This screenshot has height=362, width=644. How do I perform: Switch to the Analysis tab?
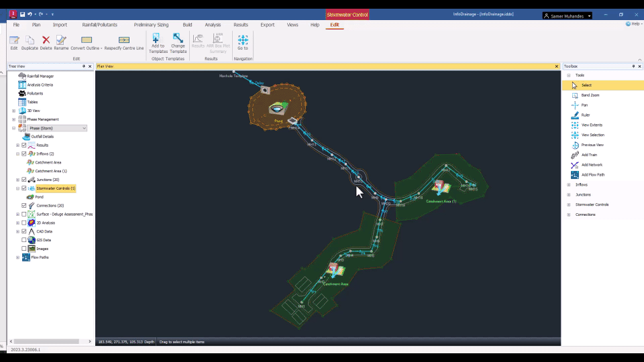tap(213, 25)
